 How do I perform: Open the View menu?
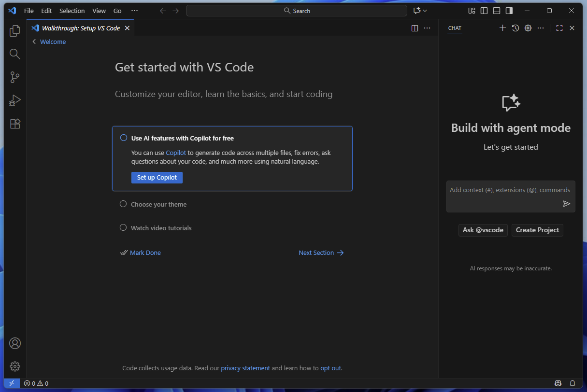click(99, 11)
